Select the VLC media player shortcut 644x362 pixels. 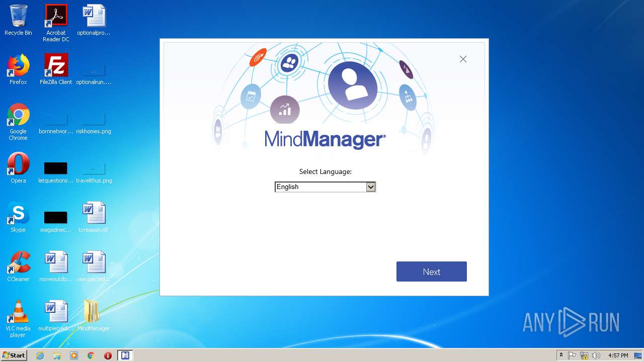(18, 319)
